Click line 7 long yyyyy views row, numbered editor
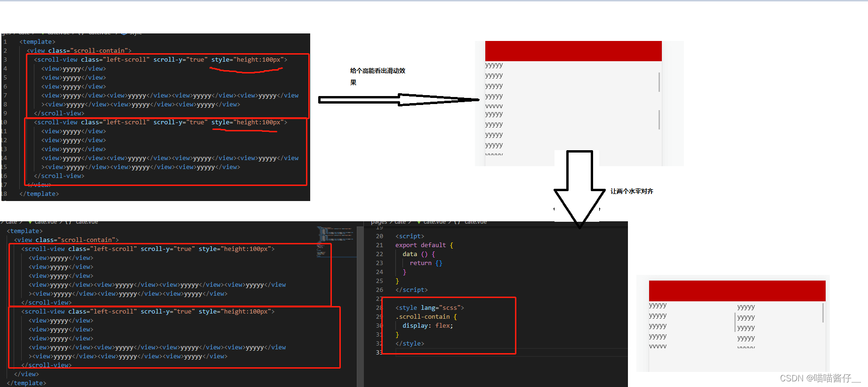868x387 pixels. 170,96
